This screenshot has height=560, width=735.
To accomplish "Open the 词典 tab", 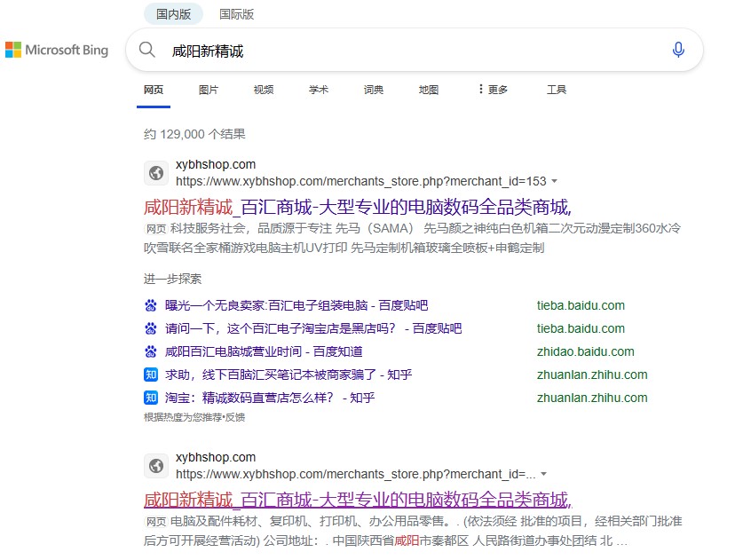I will pos(374,90).
